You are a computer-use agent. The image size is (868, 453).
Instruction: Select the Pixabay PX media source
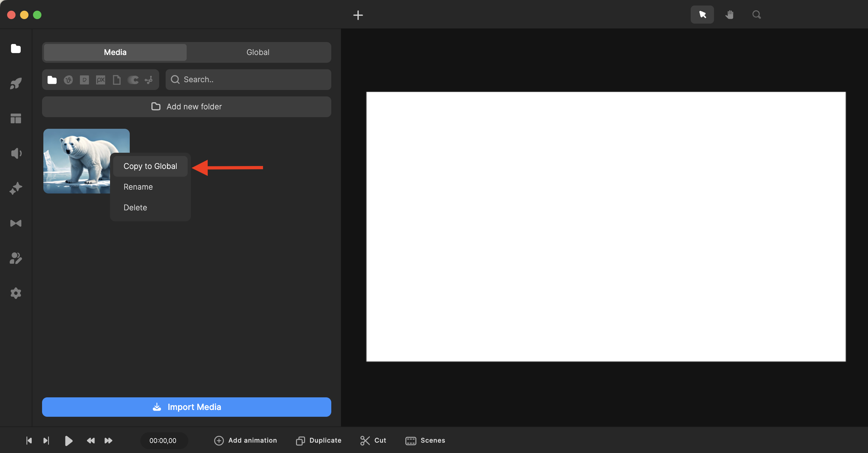[x=100, y=80]
